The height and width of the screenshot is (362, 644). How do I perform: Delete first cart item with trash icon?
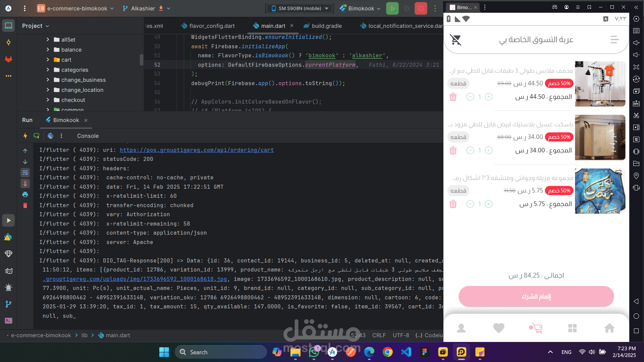453,97
